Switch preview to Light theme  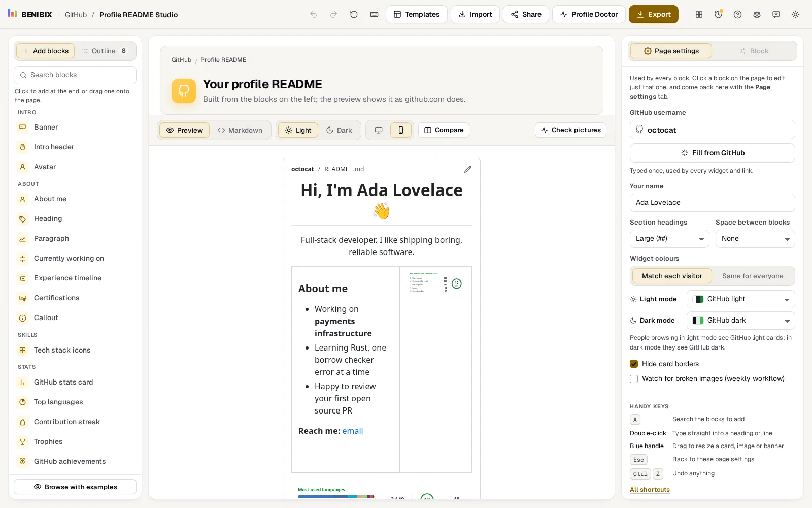(298, 130)
